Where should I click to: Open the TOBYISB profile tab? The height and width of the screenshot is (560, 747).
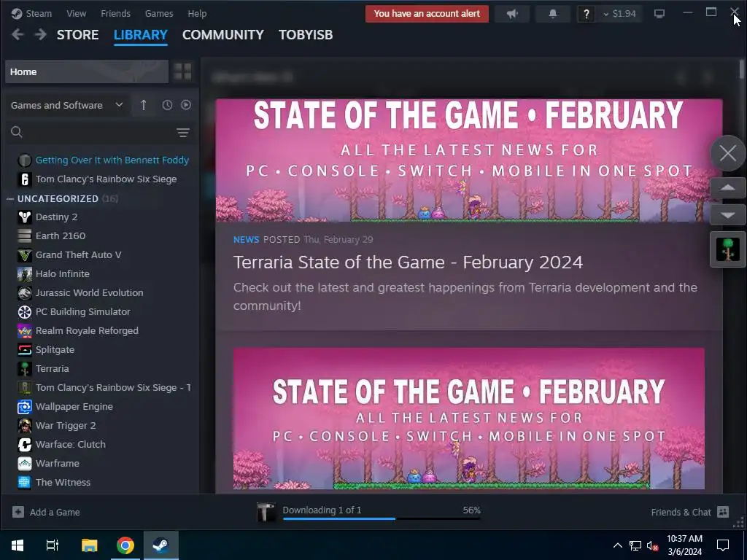point(306,35)
